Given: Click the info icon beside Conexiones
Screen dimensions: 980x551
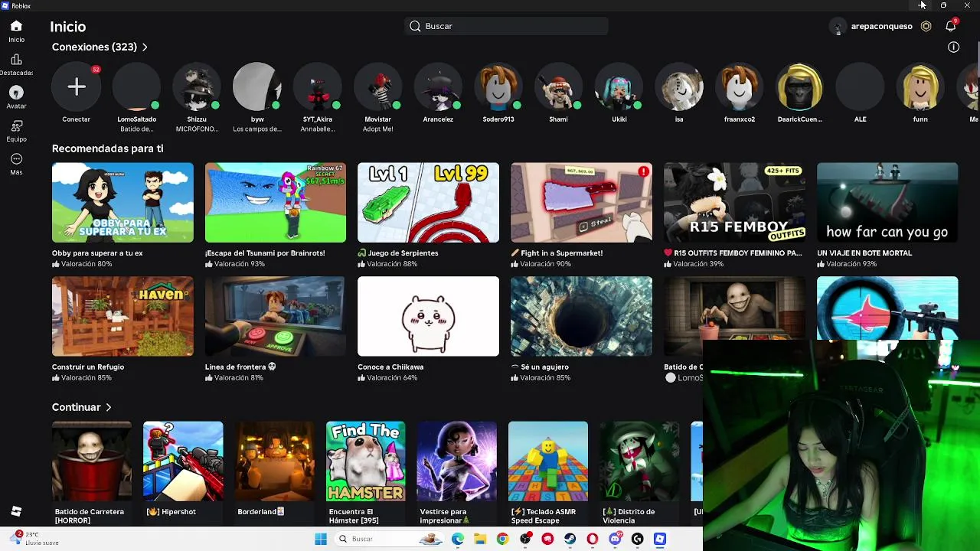Looking at the screenshot, I should click(953, 47).
